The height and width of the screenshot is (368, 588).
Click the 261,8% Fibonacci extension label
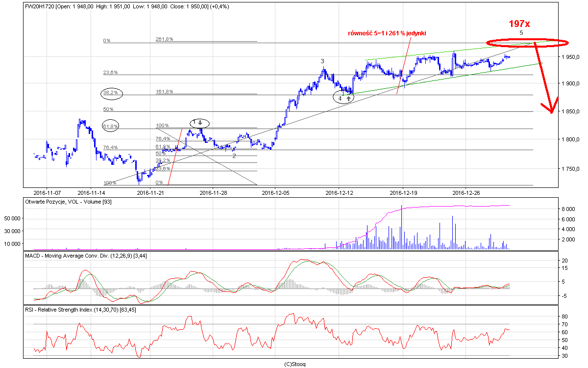(x=165, y=40)
